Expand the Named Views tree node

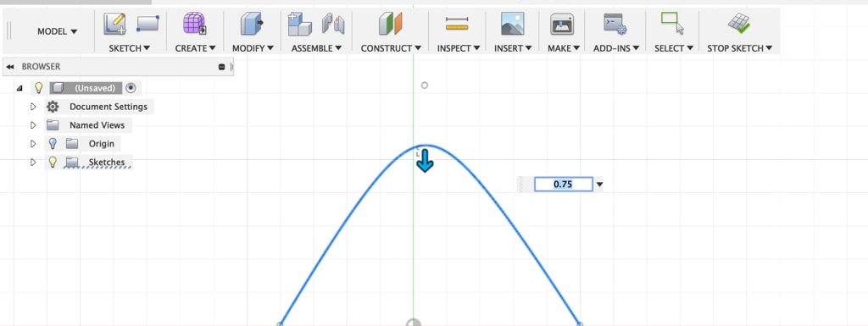(33, 124)
